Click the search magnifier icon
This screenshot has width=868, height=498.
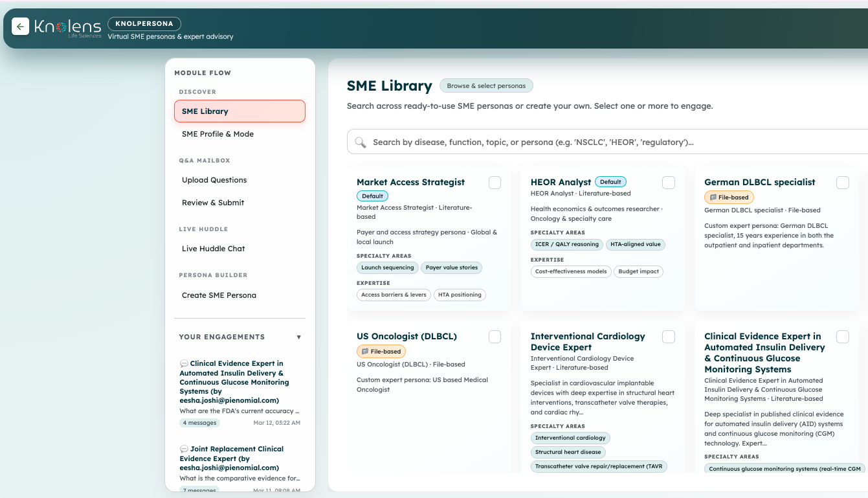click(x=361, y=142)
